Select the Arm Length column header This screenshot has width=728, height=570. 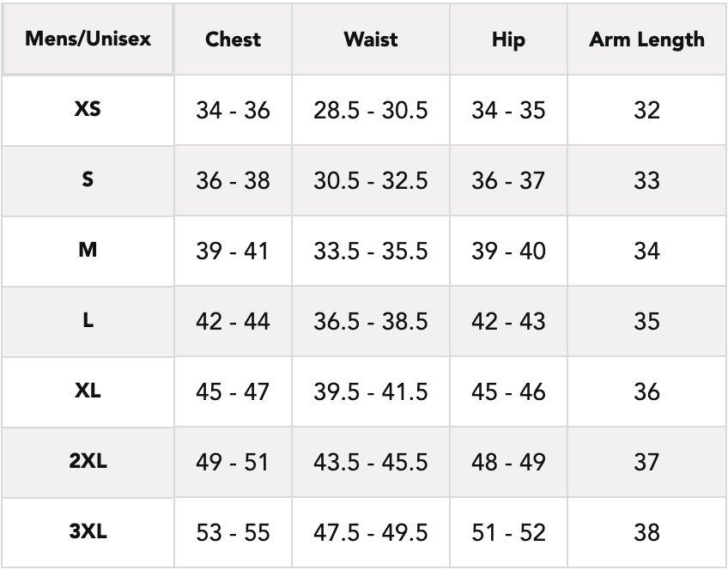646,39
